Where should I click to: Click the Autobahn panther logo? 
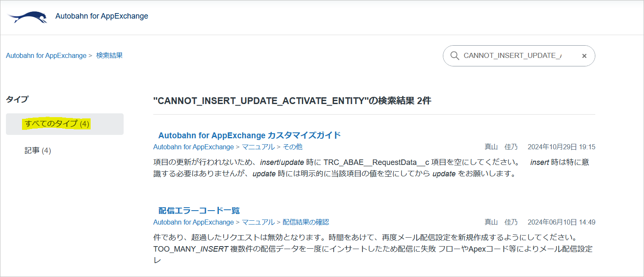click(x=27, y=17)
